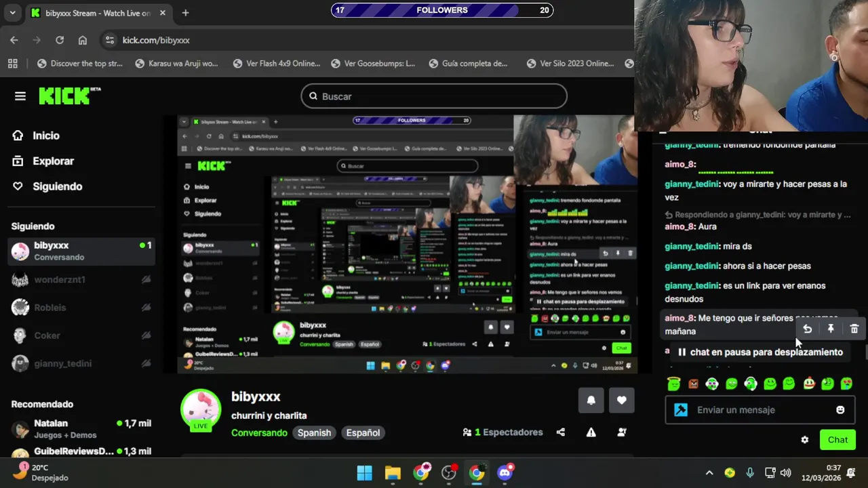Open File Explorer from the taskbar

point(393,472)
